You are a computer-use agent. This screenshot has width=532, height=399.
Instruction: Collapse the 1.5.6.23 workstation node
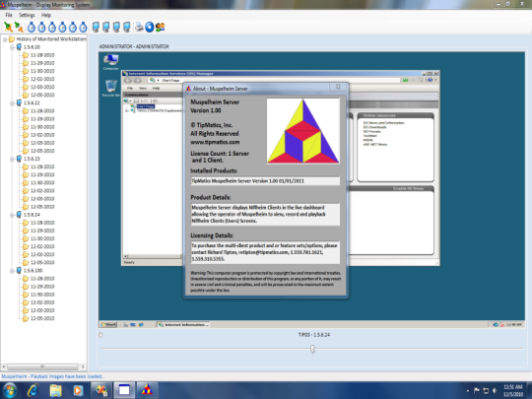click(x=12, y=159)
